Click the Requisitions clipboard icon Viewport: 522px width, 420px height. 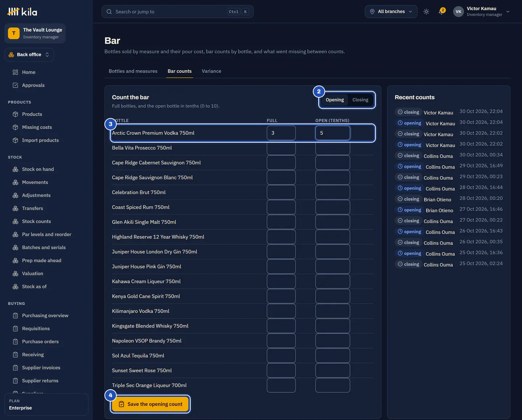coord(15,328)
